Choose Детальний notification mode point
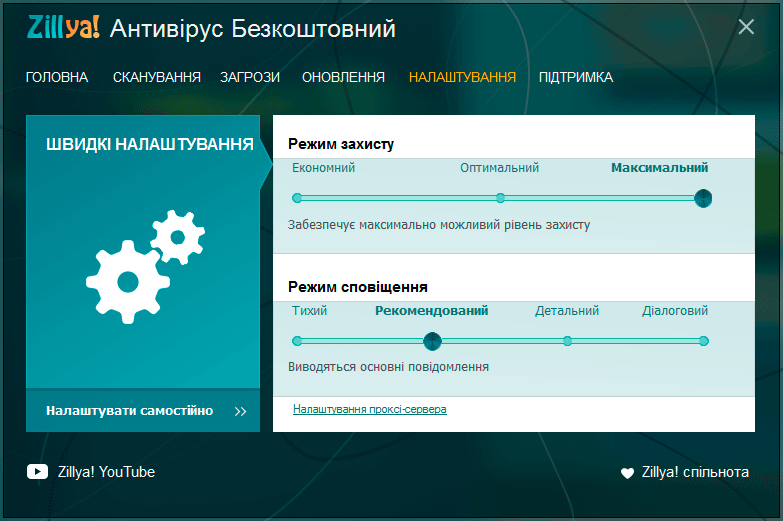783x521 pixels. pos(567,341)
